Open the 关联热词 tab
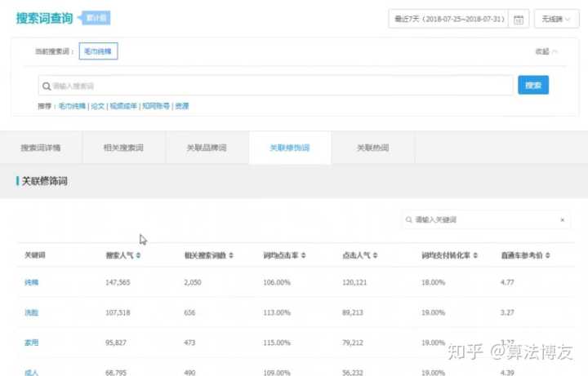This screenshot has height=376, width=588. [x=372, y=148]
